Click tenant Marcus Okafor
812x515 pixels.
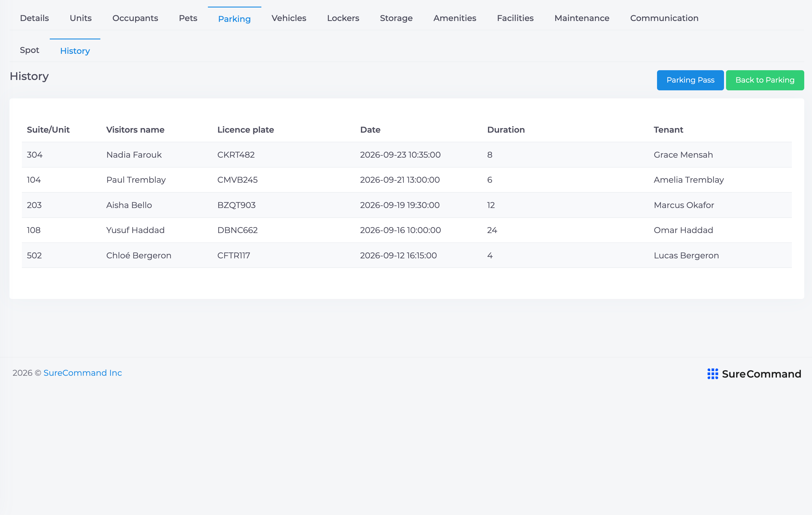684,205
